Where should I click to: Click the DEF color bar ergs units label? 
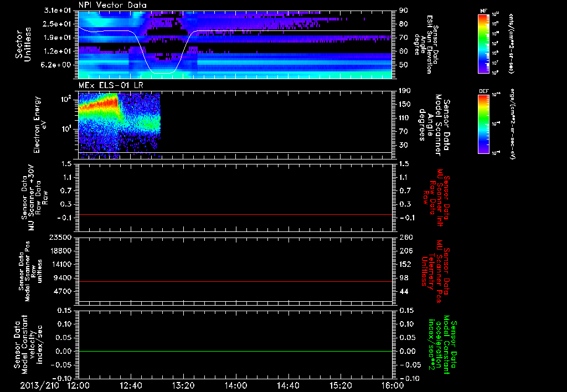(512, 124)
